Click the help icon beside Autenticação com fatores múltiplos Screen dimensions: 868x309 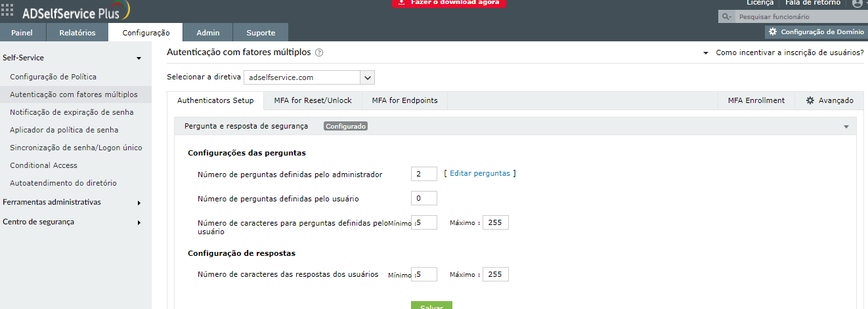pos(319,52)
